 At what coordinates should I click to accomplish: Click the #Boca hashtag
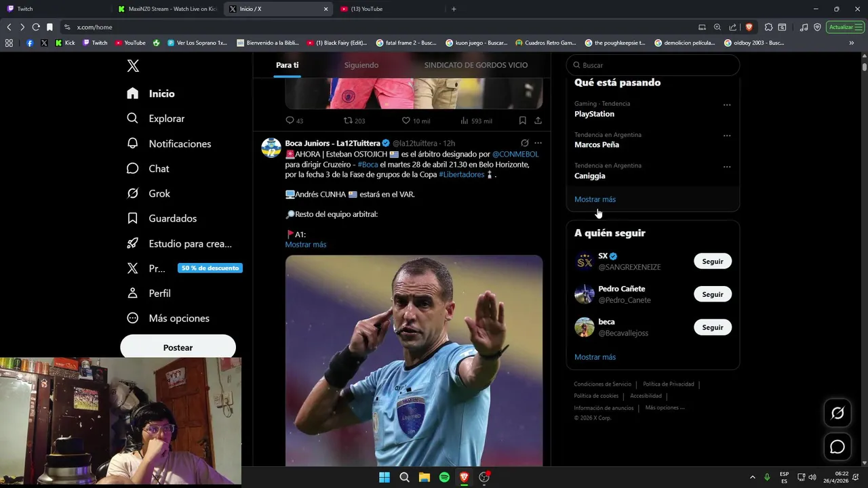click(368, 165)
